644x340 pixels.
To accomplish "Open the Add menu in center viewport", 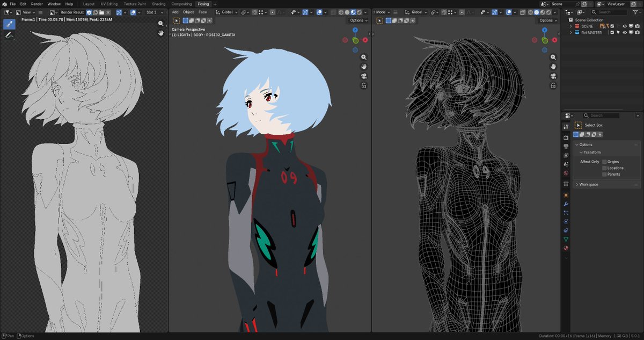I will tap(175, 12).
